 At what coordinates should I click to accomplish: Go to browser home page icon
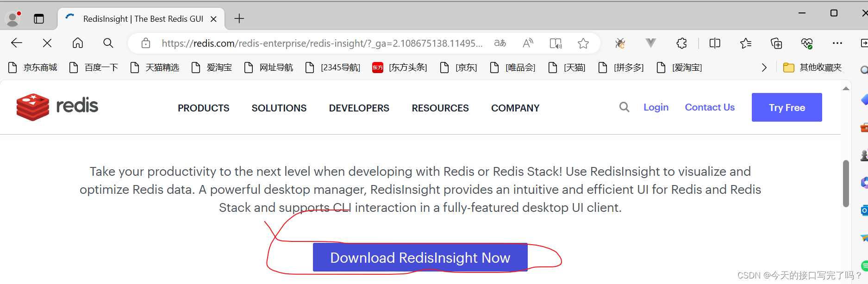pos(78,43)
